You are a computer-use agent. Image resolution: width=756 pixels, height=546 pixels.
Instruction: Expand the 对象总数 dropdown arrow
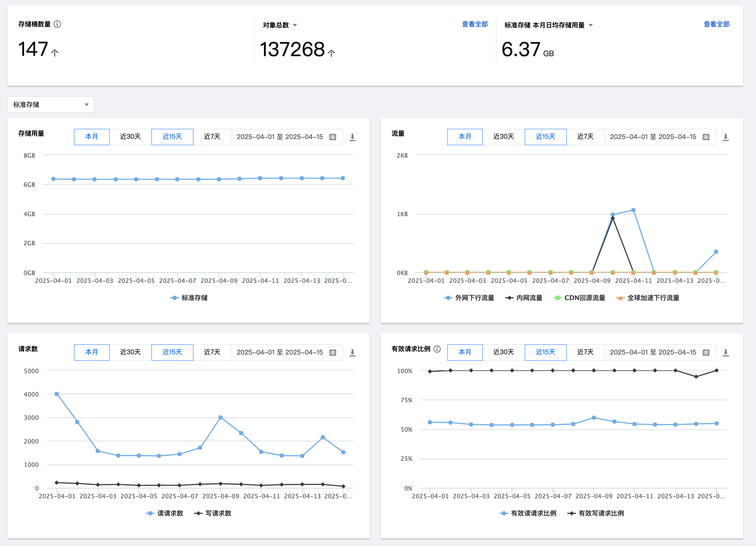coord(295,25)
